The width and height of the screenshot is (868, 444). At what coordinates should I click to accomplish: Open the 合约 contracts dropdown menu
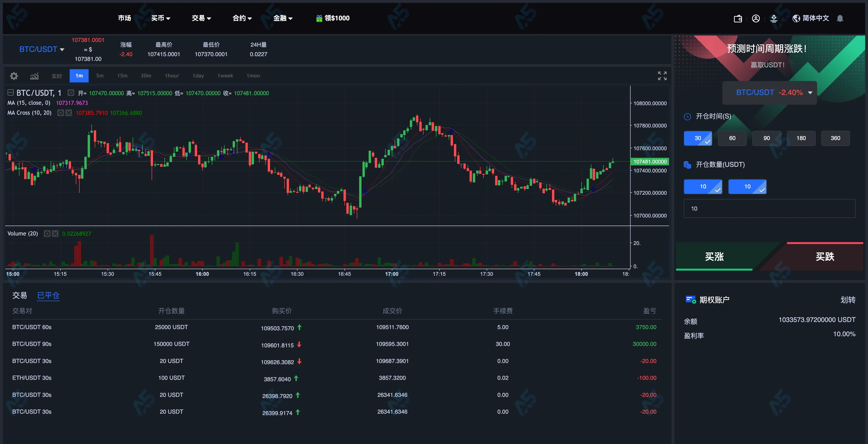click(x=242, y=18)
